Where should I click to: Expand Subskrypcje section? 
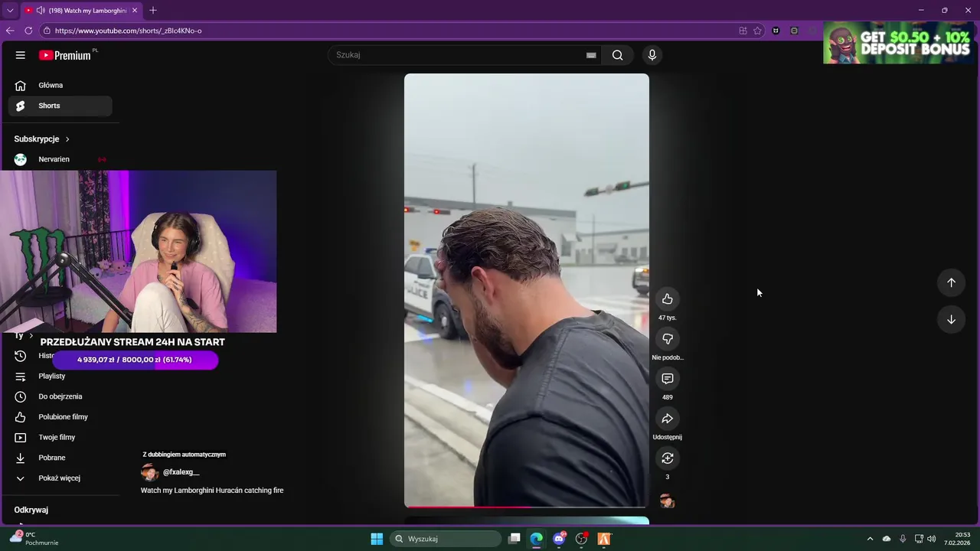(67, 139)
